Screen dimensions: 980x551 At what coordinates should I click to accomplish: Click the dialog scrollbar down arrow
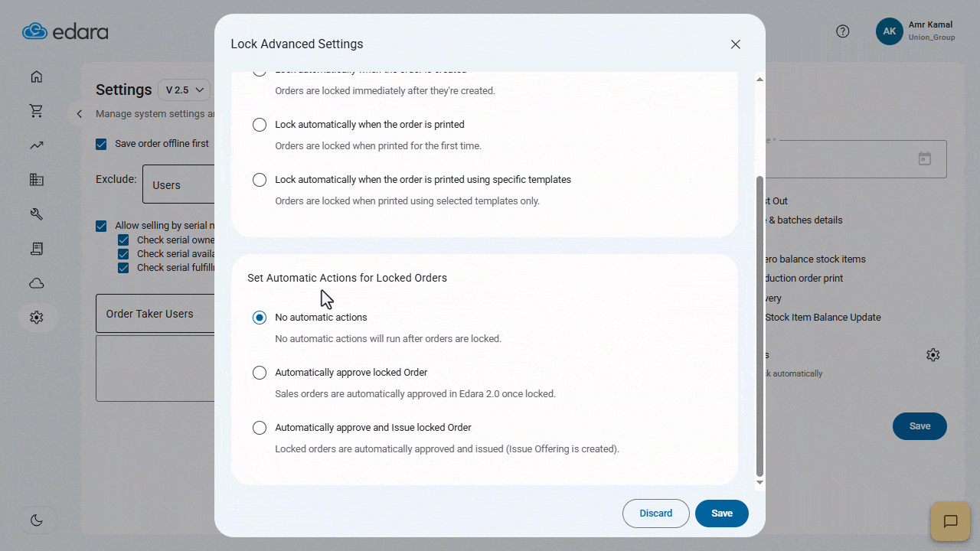click(759, 483)
